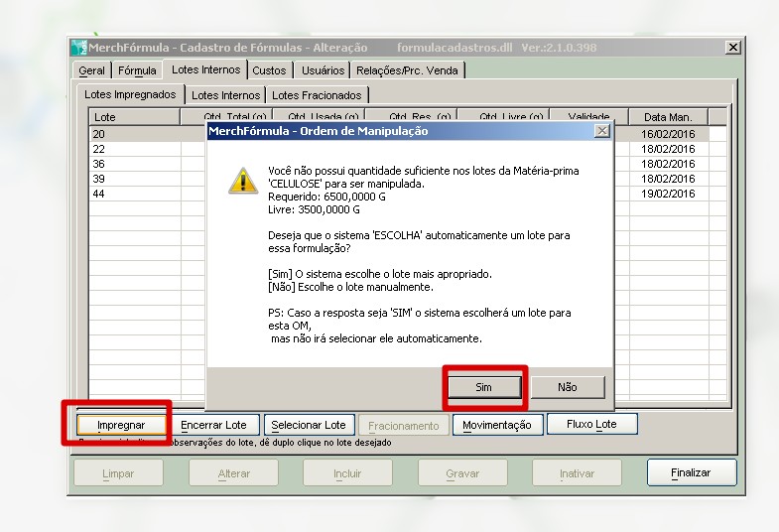Open the Usuários tab

323,70
